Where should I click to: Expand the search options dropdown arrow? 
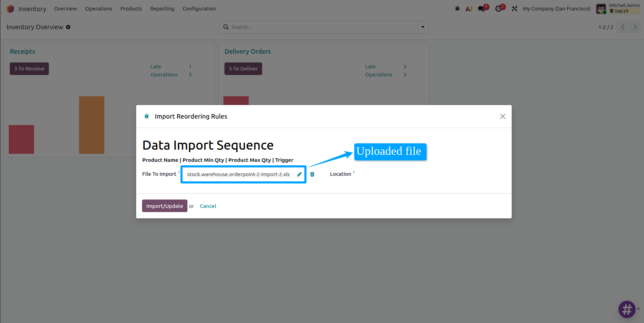pos(423,27)
